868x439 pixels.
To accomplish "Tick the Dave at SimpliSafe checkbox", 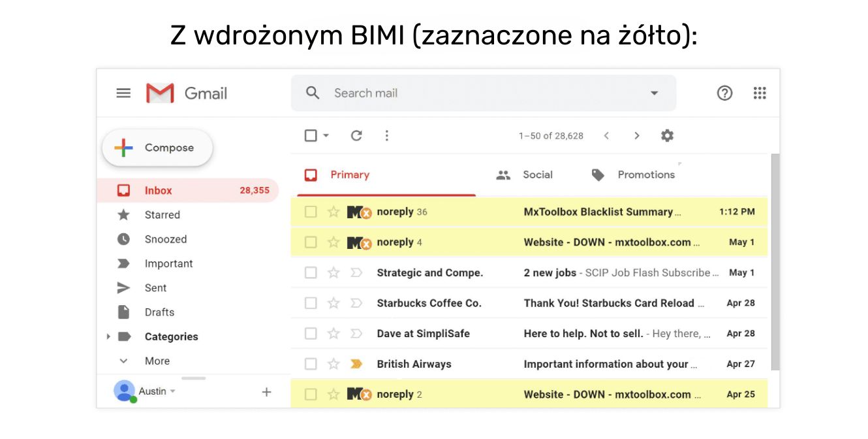I will 311,333.
